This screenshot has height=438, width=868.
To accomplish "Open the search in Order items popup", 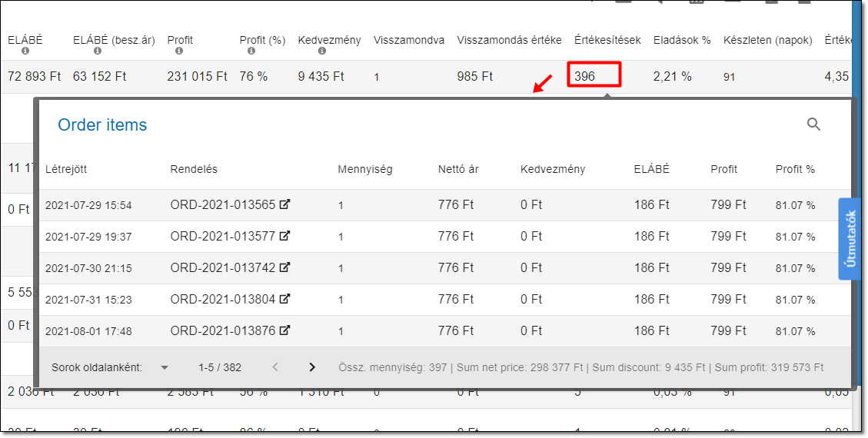I will pyautogui.click(x=813, y=124).
